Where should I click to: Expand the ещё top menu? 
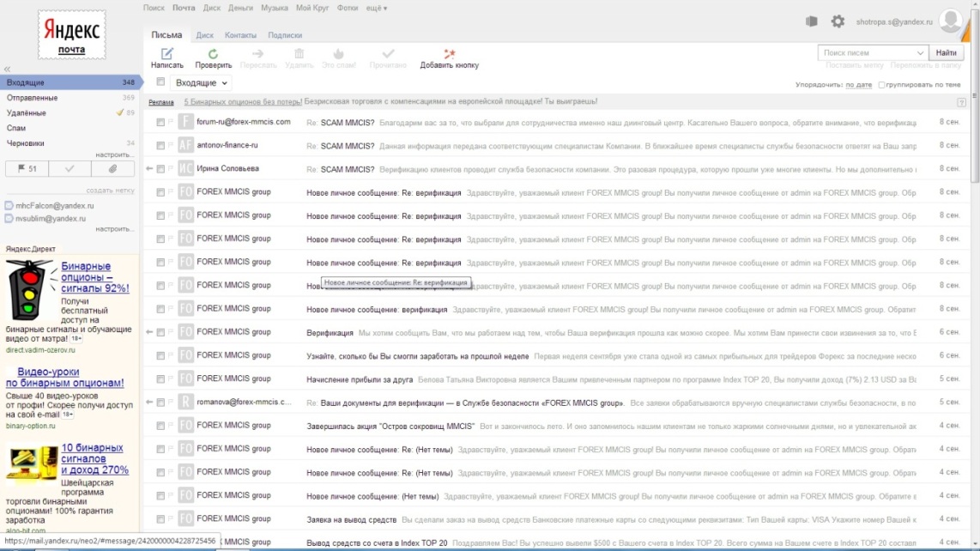tap(376, 8)
